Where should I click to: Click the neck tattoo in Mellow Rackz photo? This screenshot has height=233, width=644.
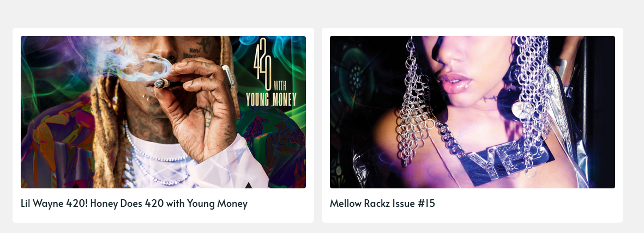[x=490, y=99]
